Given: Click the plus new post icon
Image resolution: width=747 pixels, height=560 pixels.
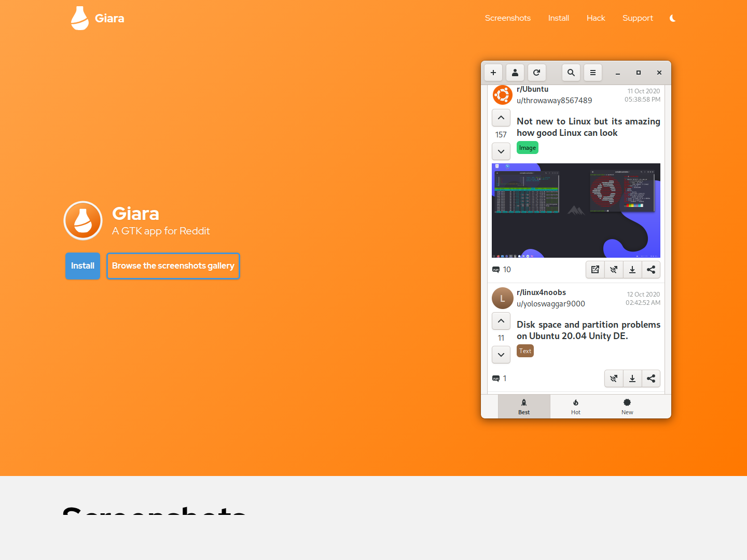Looking at the screenshot, I should click(493, 73).
